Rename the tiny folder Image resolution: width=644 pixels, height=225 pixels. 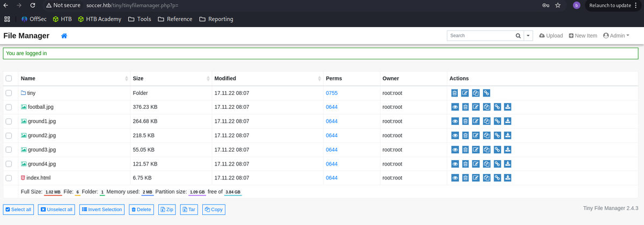(x=465, y=93)
